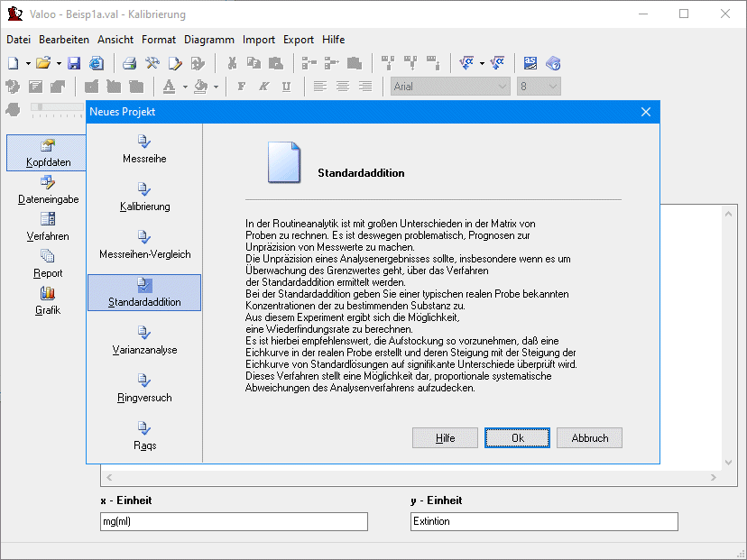Open the Export menu

[x=299, y=40]
